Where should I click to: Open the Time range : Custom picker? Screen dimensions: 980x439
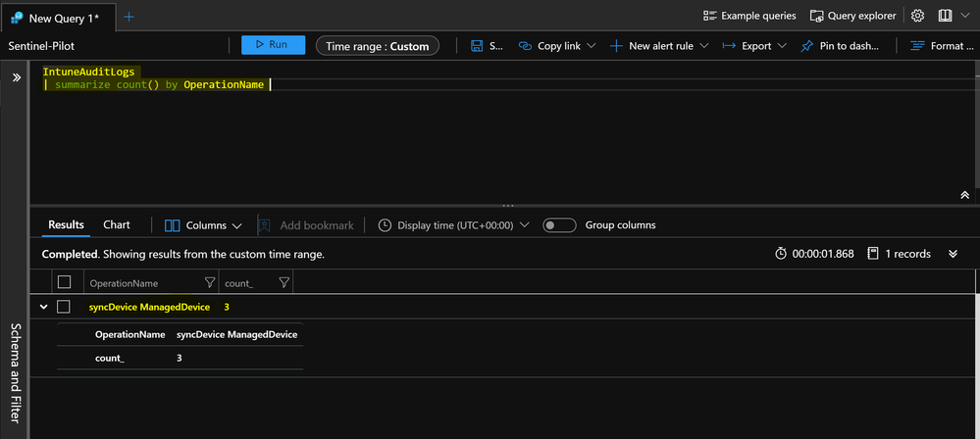[378, 46]
